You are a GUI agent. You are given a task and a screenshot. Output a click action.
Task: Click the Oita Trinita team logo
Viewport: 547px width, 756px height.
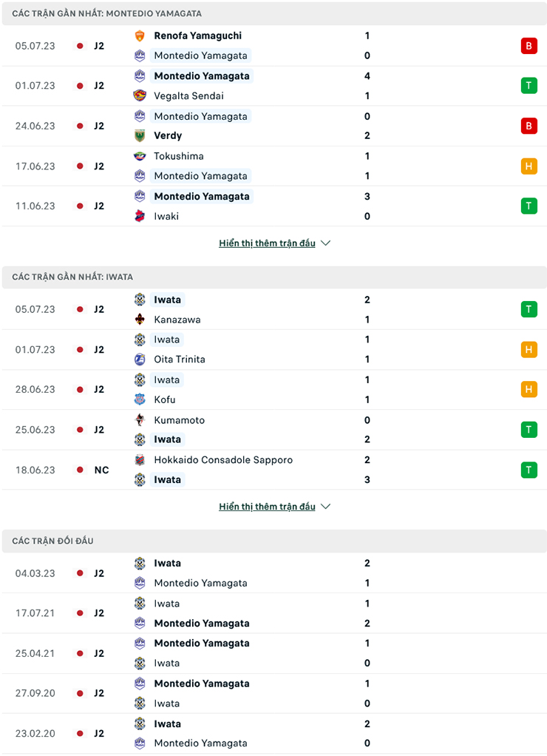click(140, 360)
